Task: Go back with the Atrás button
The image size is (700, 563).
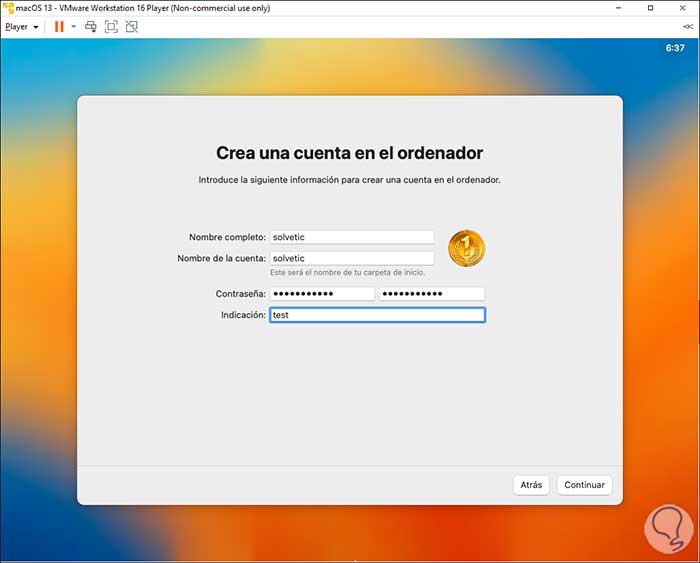Action: (531, 485)
